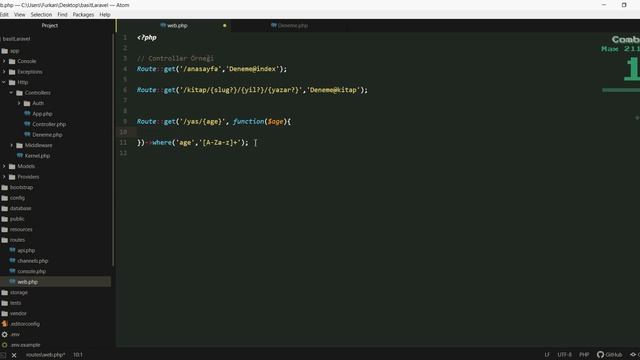
Task: Click the Console folder icon
Action: click(x=12, y=61)
